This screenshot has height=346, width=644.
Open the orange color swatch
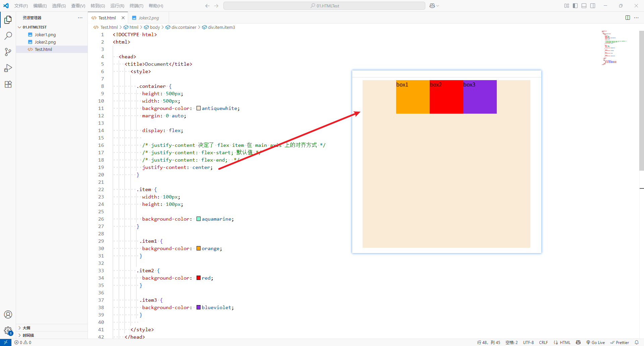[199, 248]
